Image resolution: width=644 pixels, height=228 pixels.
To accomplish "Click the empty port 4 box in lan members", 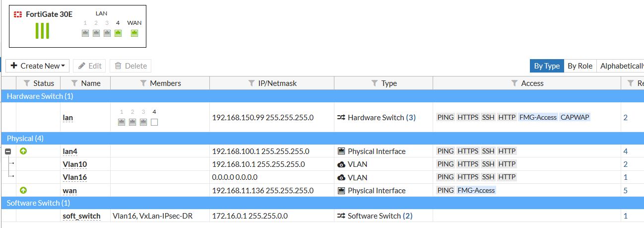I will (x=154, y=122).
